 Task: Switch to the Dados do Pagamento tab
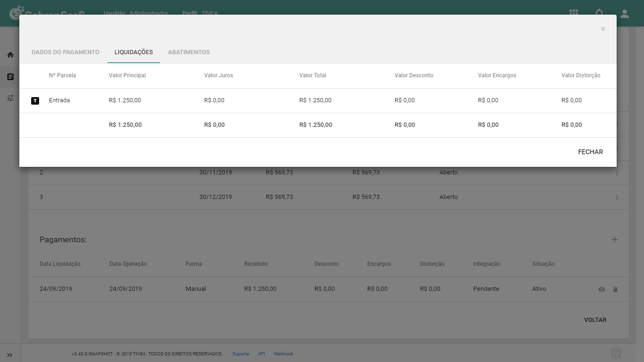tap(66, 52)
